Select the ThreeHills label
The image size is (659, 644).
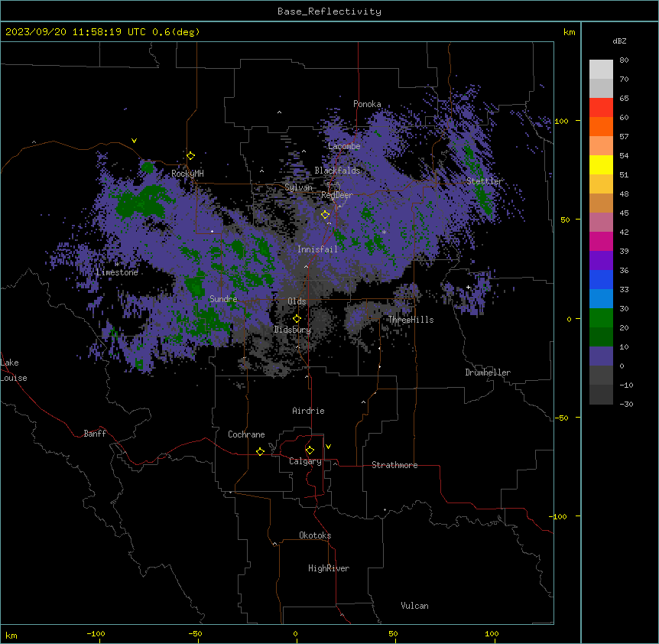coord(411,320)
